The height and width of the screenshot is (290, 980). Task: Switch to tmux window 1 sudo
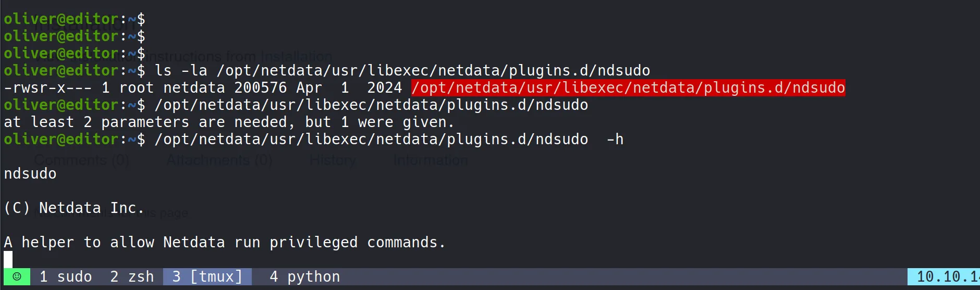[66, 276]
